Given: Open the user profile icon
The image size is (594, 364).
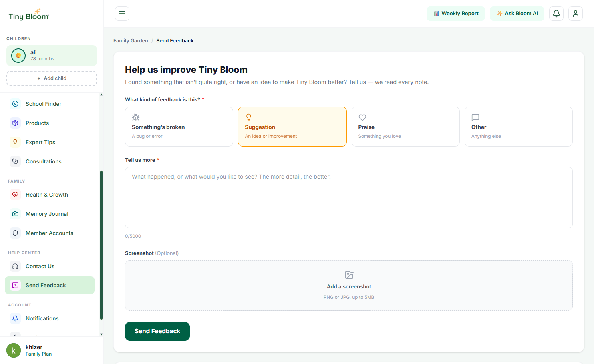Looking at the screenshot, I should click(576, 14).
